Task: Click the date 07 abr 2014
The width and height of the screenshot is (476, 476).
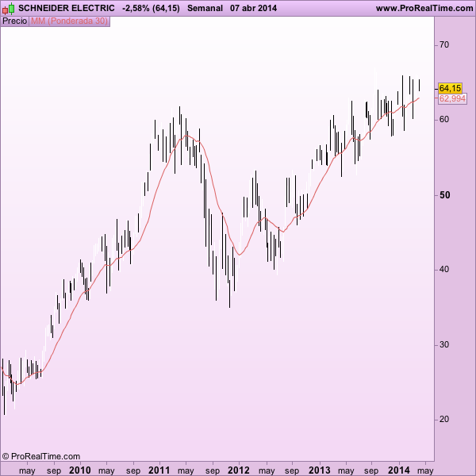Action: (x=253, y=8)
